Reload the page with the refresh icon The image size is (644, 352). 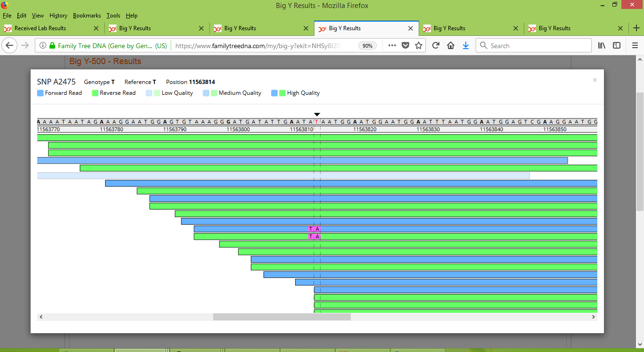pyautogui.click(x=436, y=46)
